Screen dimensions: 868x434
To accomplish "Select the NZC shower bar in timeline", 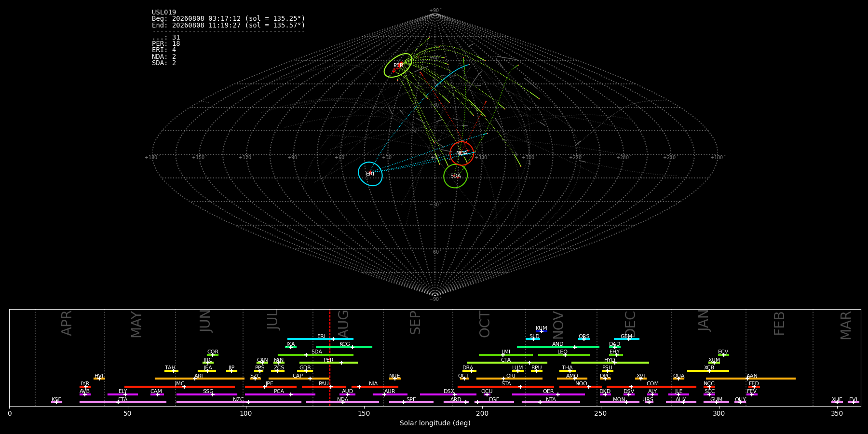I will [x=239, y=402].
